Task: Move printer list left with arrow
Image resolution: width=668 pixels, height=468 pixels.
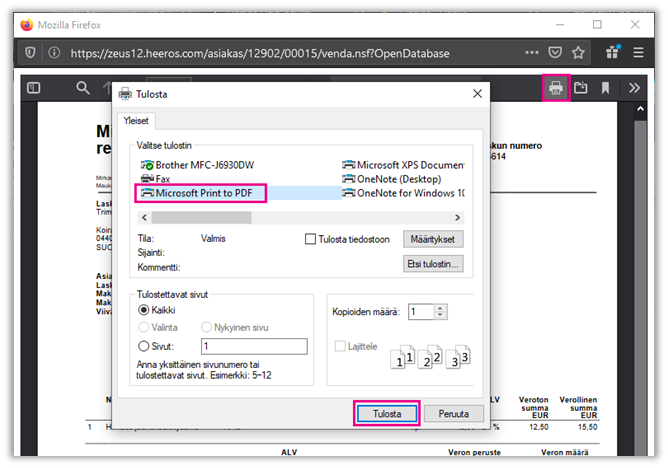Action: point(144,218)
